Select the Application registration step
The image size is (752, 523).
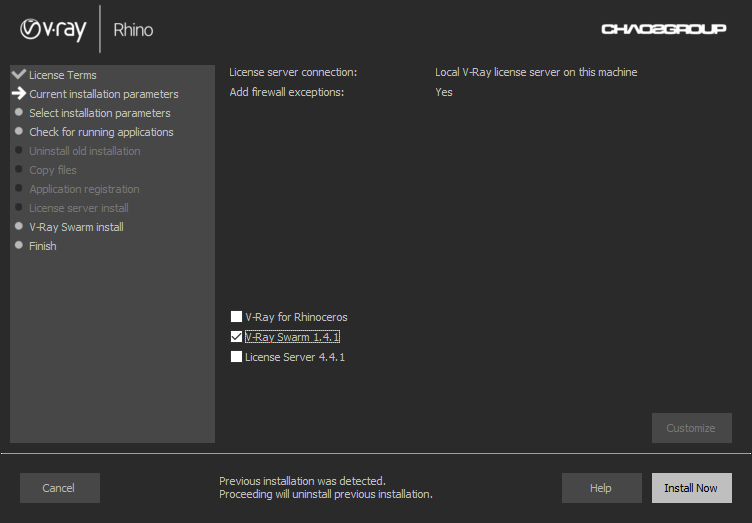click(x=84, y=189)
